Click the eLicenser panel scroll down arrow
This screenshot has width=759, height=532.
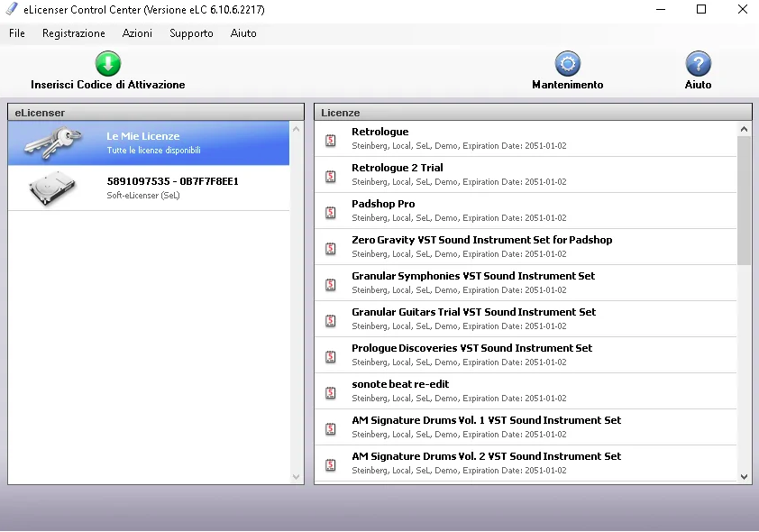point(297,477)
